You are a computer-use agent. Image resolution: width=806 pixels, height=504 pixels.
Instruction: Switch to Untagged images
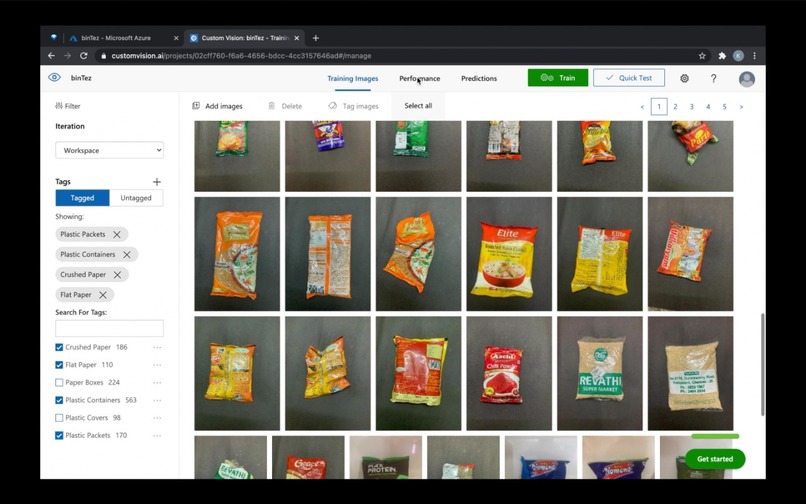[136, 198]
